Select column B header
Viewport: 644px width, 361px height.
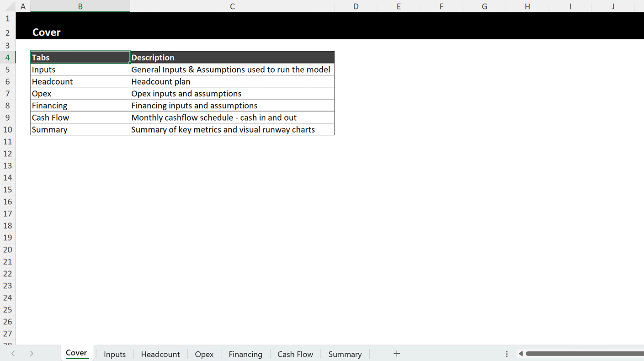coord(80,6)
